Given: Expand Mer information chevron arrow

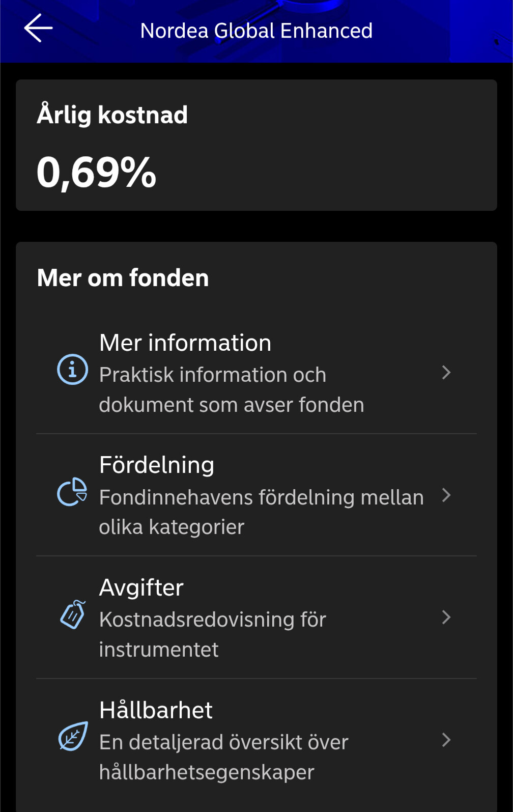Looking at the screenshot, I should click(446, 373).
